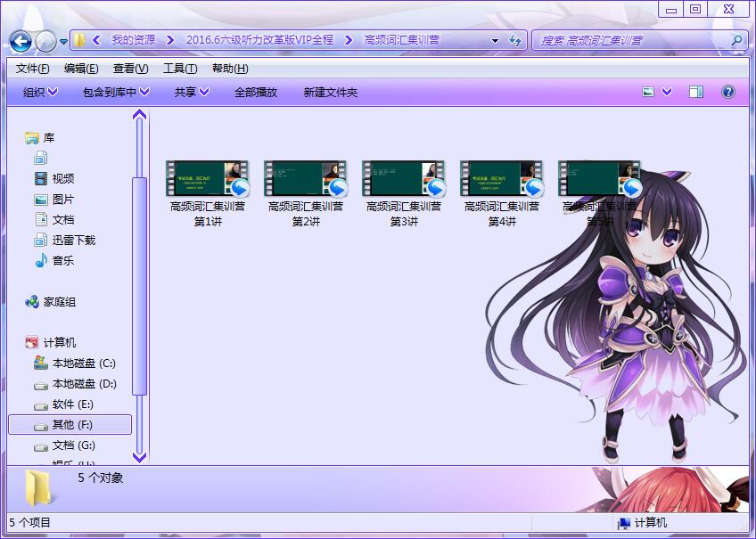Click the 新建文件夹 button
The width and height of the screenshot is (756, 539).
330,92
